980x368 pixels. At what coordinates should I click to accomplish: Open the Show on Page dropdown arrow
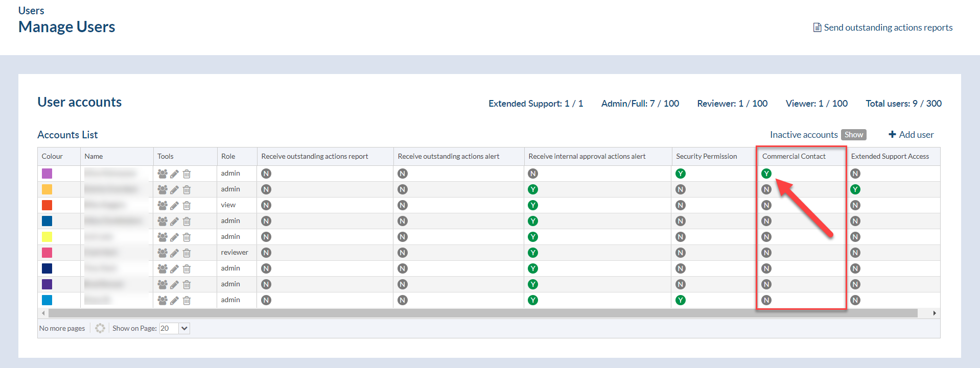click(x=184, y=328)
